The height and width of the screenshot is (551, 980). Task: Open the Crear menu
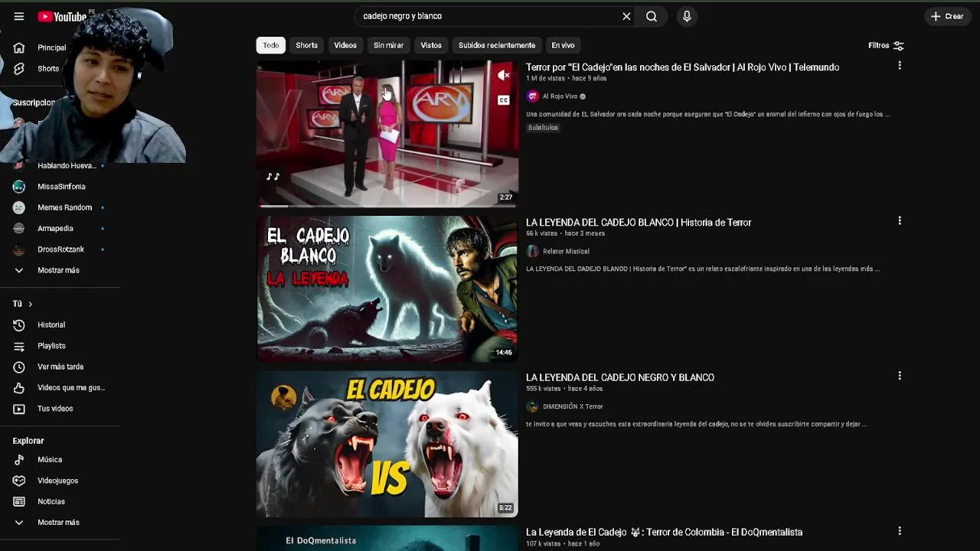pos(947,16)
